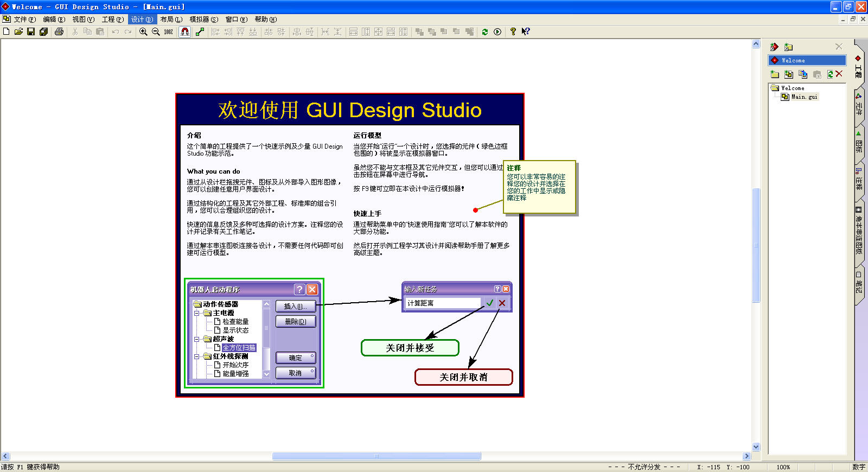868x472 pixels.
Task: Click the import design icon in project panel
Action: pos(803,74)
